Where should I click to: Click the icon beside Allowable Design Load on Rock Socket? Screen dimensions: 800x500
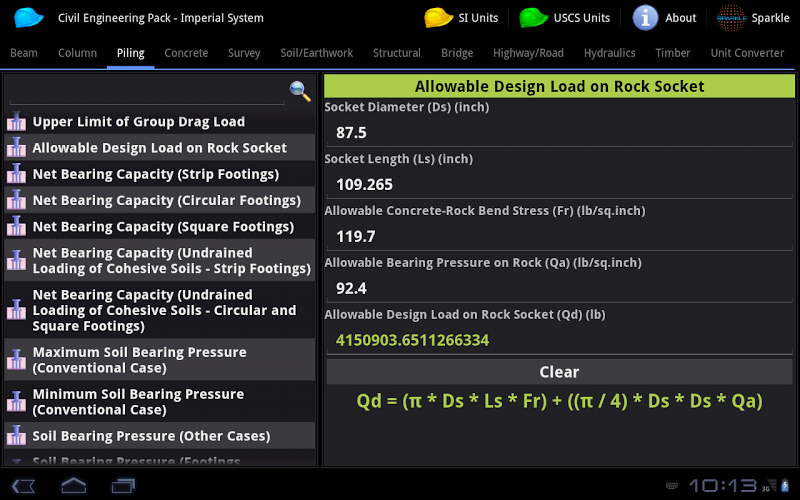coord(16,147)
